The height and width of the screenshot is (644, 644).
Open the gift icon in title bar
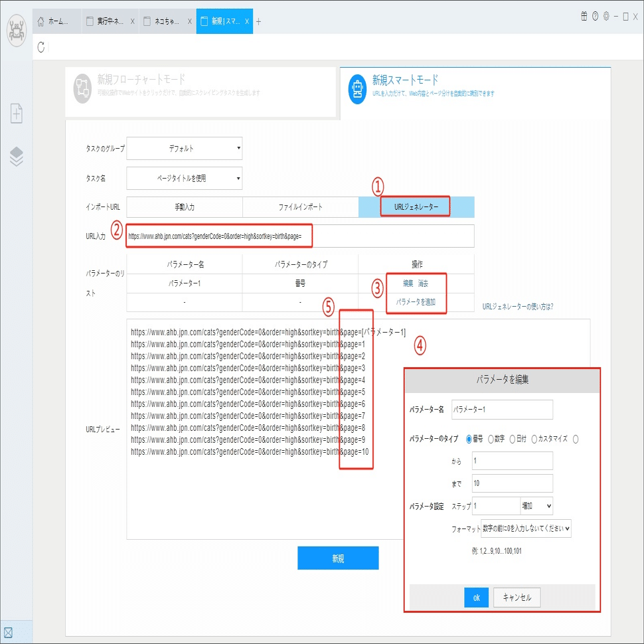coord(584,16)
